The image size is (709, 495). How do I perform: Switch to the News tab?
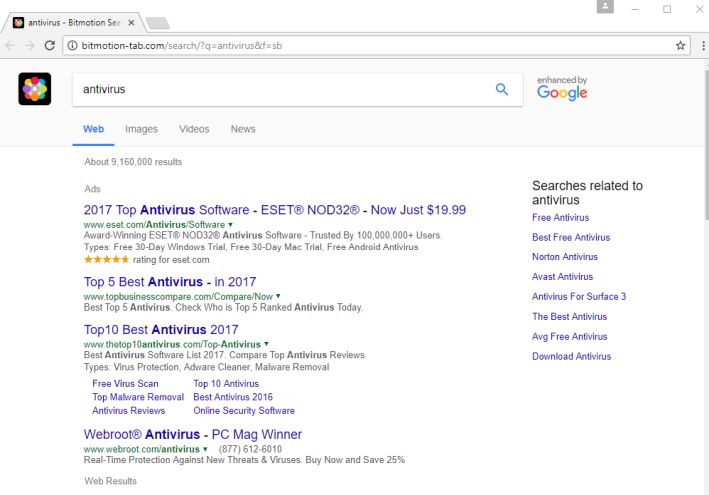point(243,129)
